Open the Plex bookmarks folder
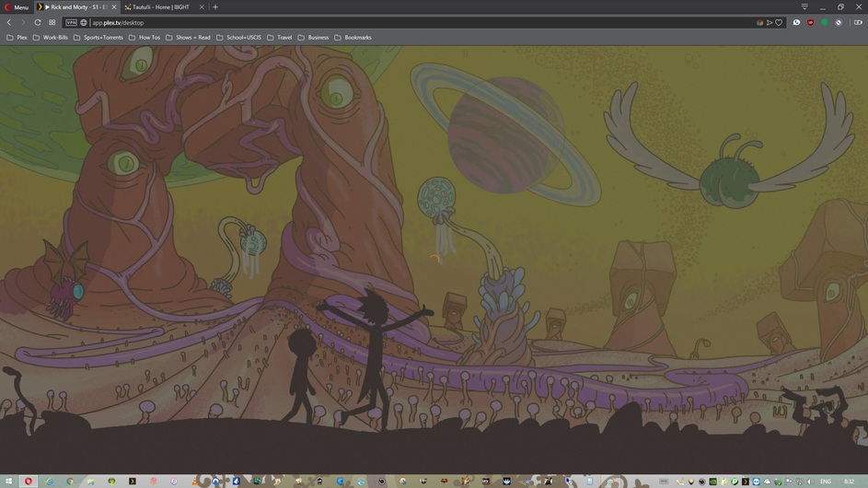 pos(17,38)
